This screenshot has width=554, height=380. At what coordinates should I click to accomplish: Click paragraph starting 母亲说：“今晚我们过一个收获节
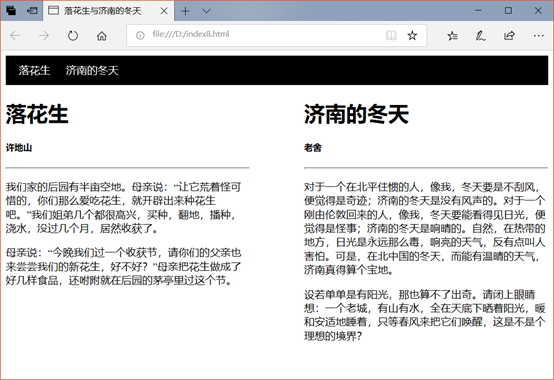[x=124, y=266]
